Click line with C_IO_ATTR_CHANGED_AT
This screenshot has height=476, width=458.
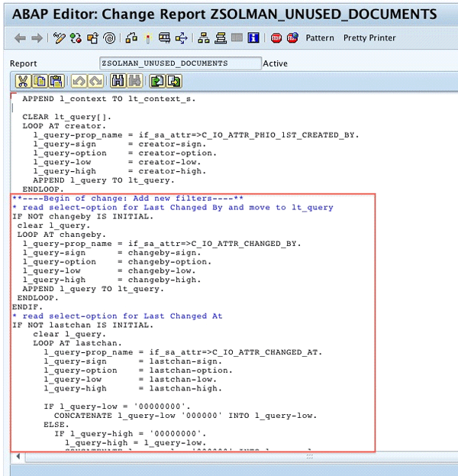tap(183, 352)
